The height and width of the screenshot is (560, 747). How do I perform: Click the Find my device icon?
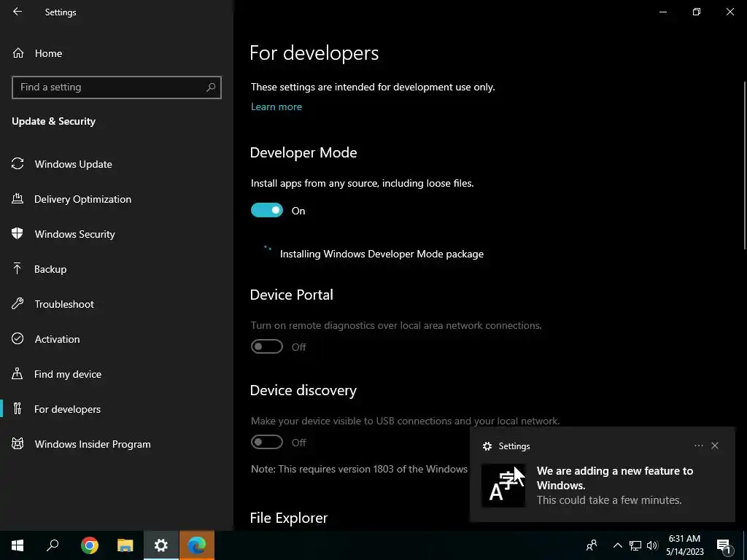click(x=18, y=374)
